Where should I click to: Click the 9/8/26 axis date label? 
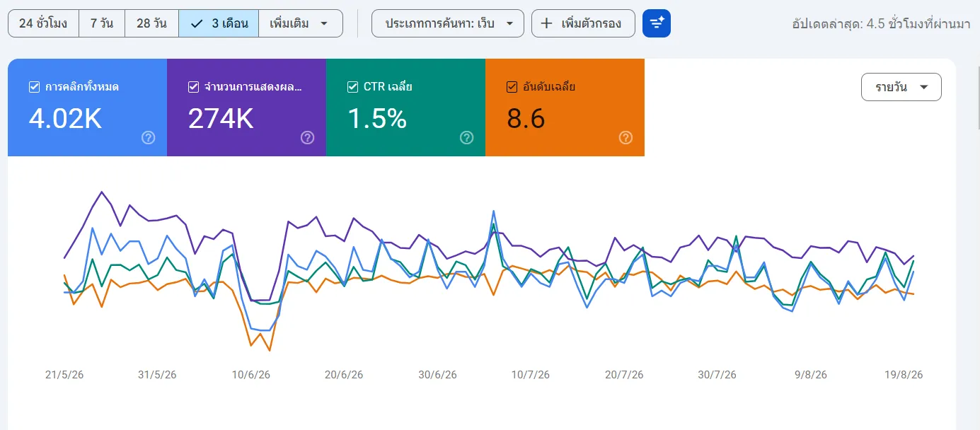(x=811, y=375)
